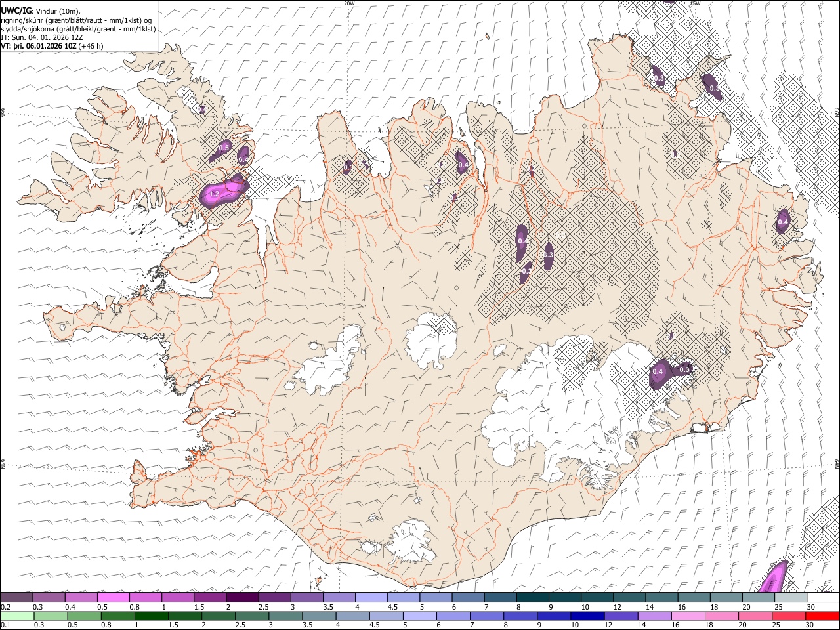
Task: Pick the dark mauve swatch labeled 0.2
Action: (x=16, y=598)
